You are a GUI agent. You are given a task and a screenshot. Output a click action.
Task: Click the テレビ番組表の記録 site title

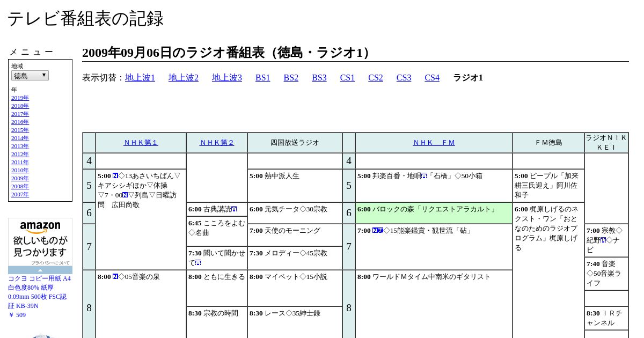[85, 19]
